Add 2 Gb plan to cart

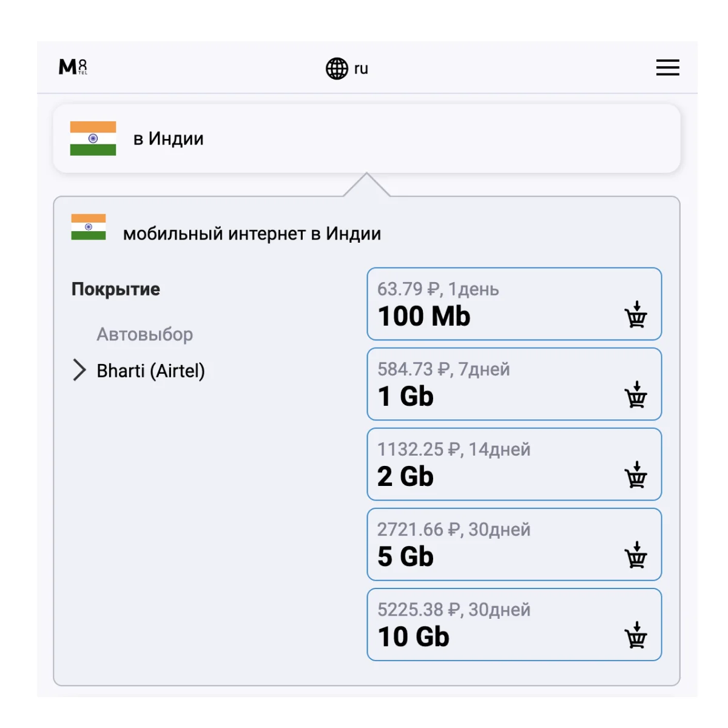click(x=636, y=475)
